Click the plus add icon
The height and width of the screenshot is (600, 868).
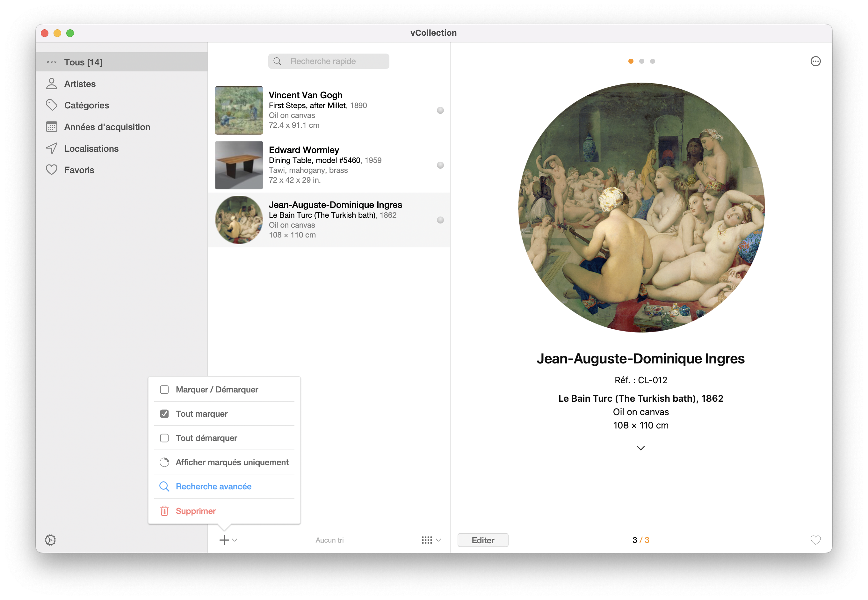pyautogui.click(x=224, y=540)
